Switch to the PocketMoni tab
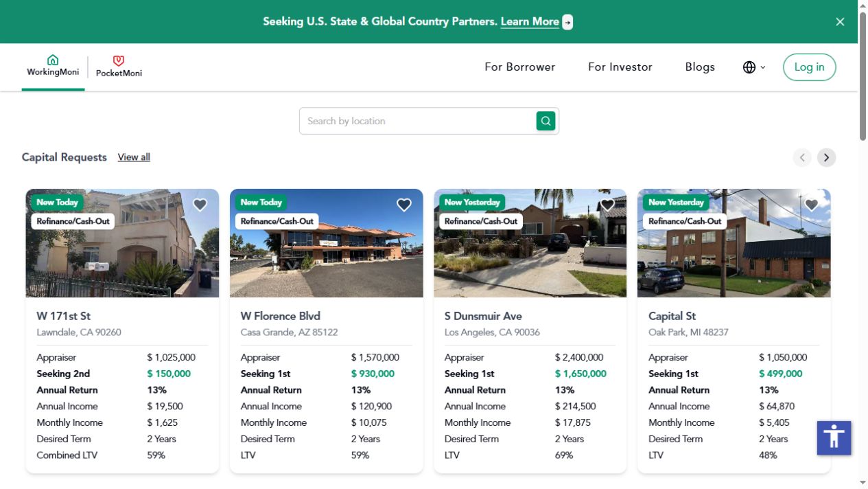The image size is (868, 489). [119, 67]
